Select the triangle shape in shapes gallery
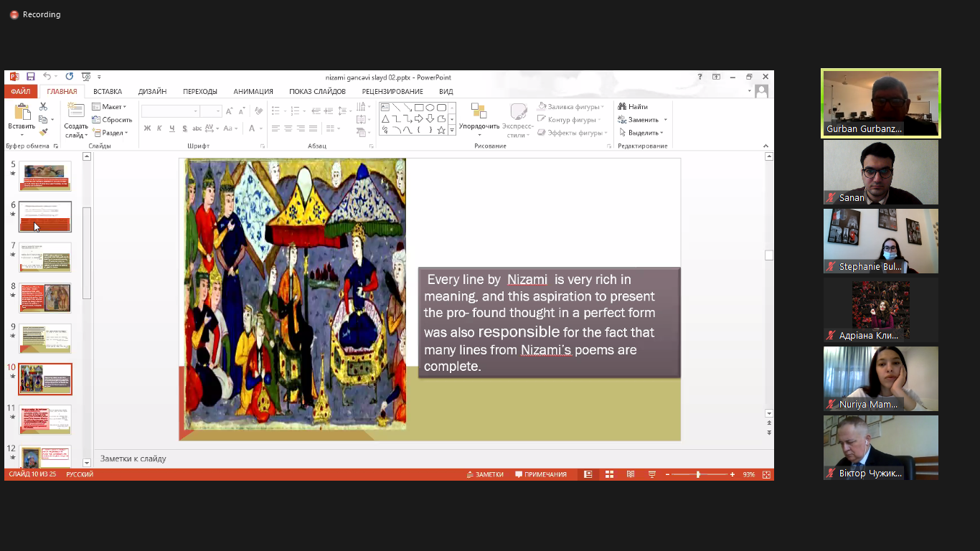980x551 pixels. (385, 118)
